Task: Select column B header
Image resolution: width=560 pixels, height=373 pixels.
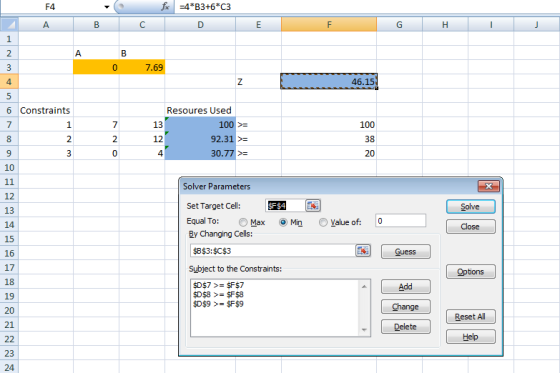Action: coord(96,25)
